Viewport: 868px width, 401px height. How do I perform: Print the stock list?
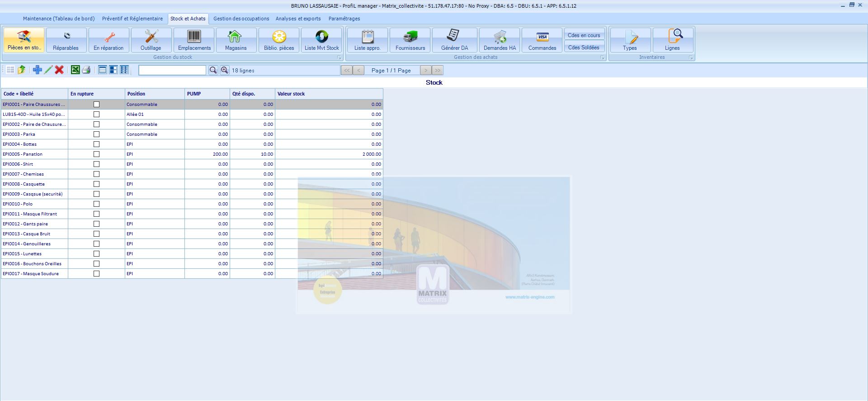coord(86,70)
